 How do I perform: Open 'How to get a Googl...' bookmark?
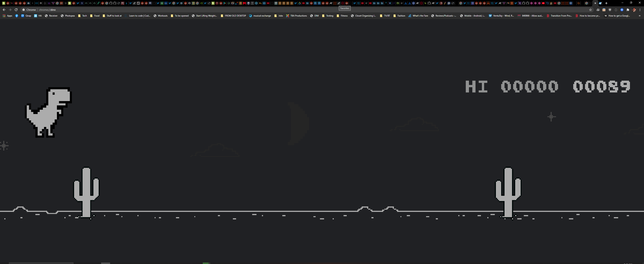[x=617, y=16]
